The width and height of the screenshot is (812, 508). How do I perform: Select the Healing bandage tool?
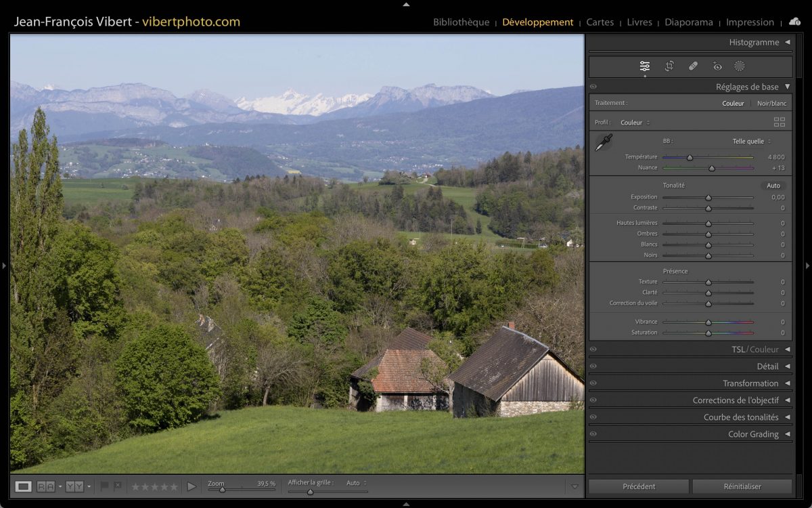click(693, 66)
